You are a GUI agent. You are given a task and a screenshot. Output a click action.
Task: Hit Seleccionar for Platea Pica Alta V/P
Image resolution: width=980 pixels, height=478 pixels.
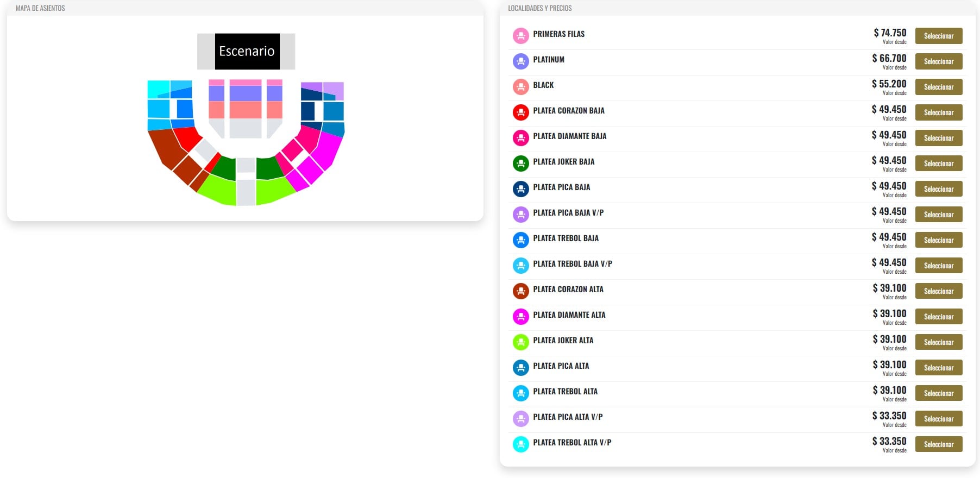coord(938,419)
